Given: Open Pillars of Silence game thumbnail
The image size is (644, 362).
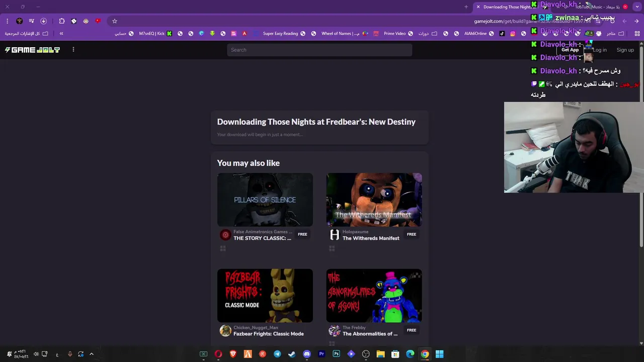Looking at the screenshot, I should point(265,200).
